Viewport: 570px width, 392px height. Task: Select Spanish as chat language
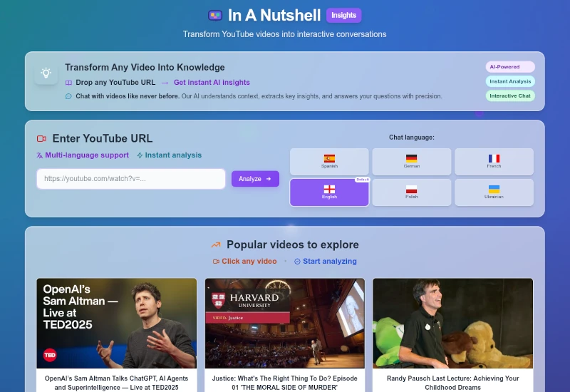(329, 162)
